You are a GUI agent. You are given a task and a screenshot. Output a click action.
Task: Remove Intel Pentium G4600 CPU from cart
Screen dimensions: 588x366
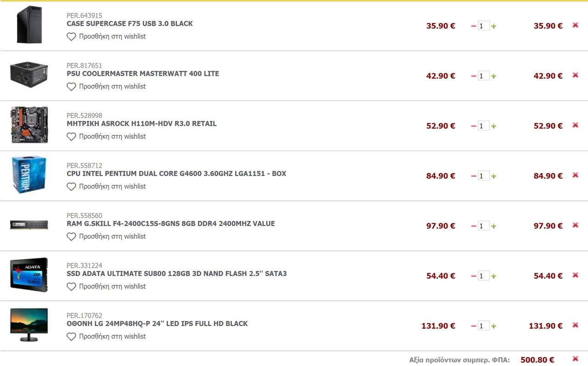tap(575, 175)
